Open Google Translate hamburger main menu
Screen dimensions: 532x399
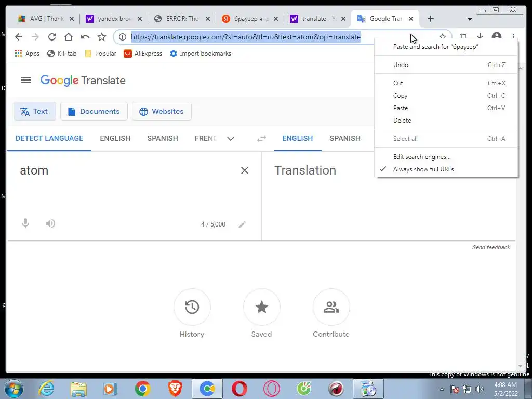click(x=26, y=80)
